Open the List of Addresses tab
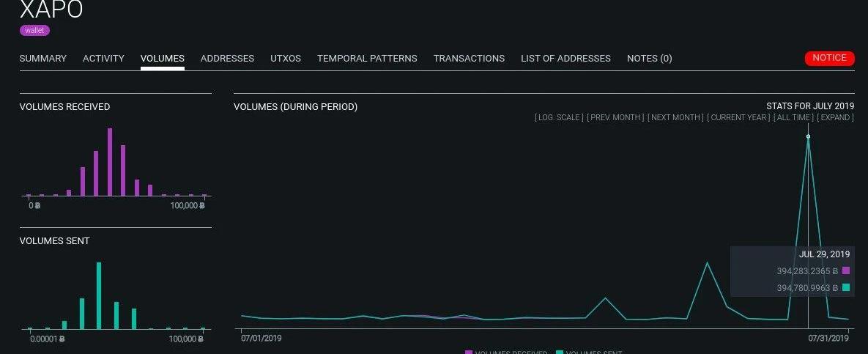 tap(565, 58)
